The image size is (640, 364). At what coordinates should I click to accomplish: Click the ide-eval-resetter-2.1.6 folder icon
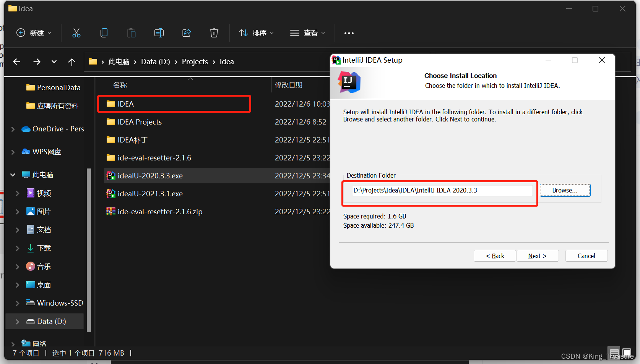click(111, 158)
